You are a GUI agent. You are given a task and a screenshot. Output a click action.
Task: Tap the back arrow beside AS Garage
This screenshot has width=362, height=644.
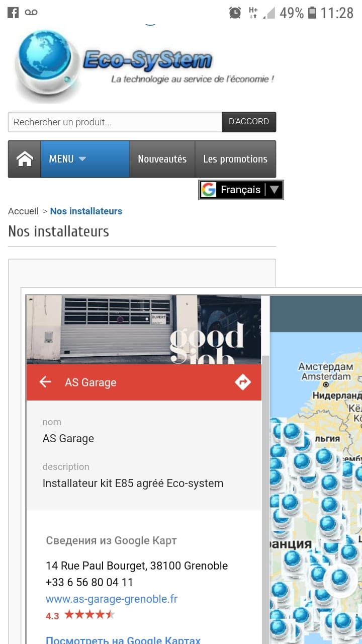coord(45,382)
